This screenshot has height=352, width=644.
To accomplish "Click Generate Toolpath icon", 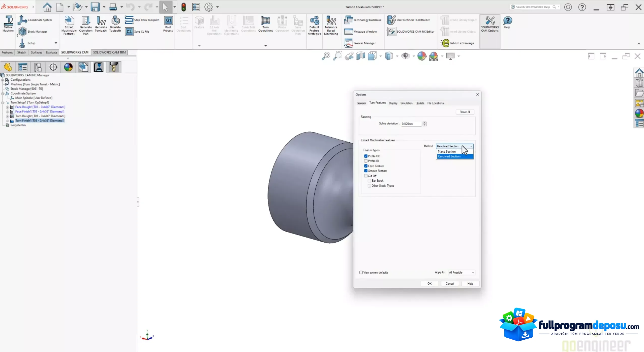I will 101,24.
